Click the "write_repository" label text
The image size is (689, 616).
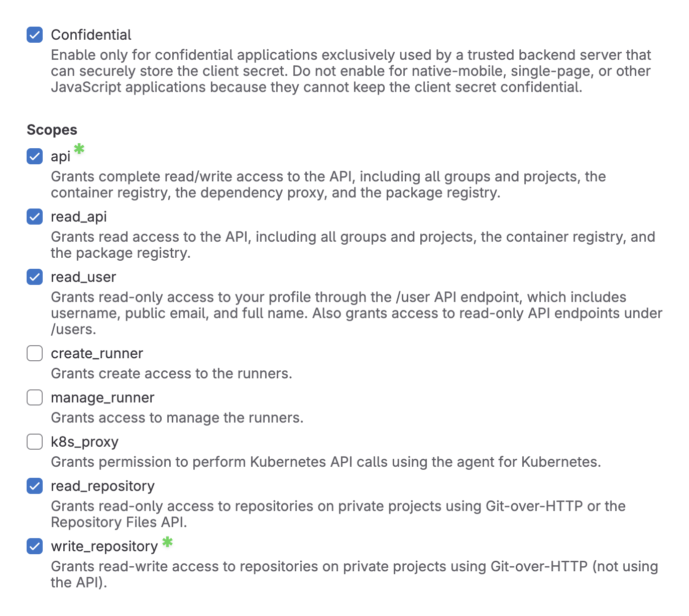104,547
